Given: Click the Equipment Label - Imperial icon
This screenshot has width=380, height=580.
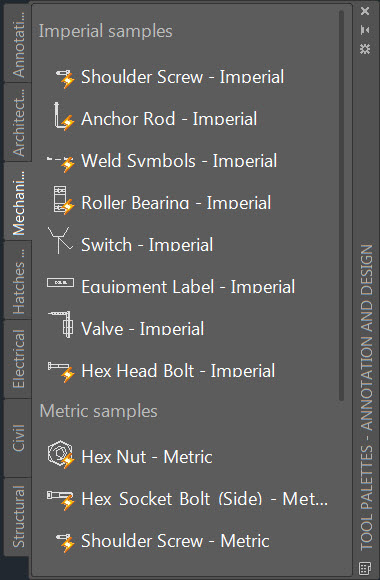Looking at the screenshot, I should point(60,283).
